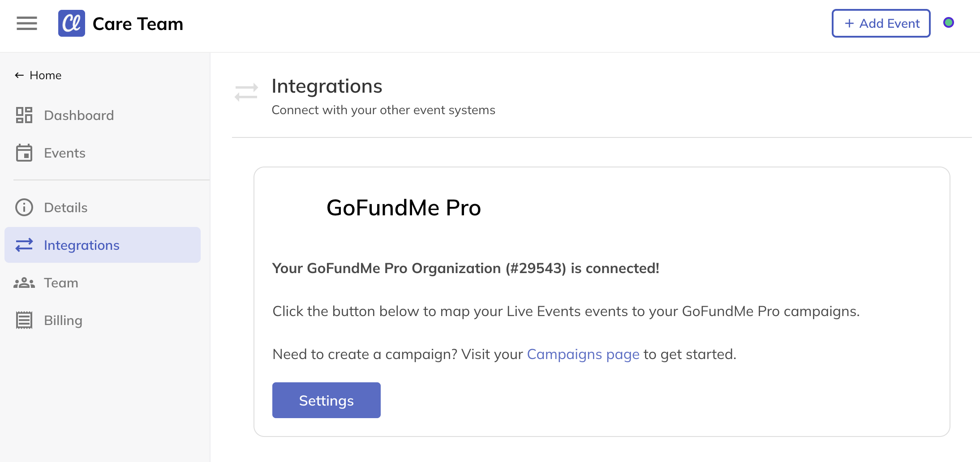Click the green profile status dot
Viewport: 980px width, 462px height.
click(949, 22)
